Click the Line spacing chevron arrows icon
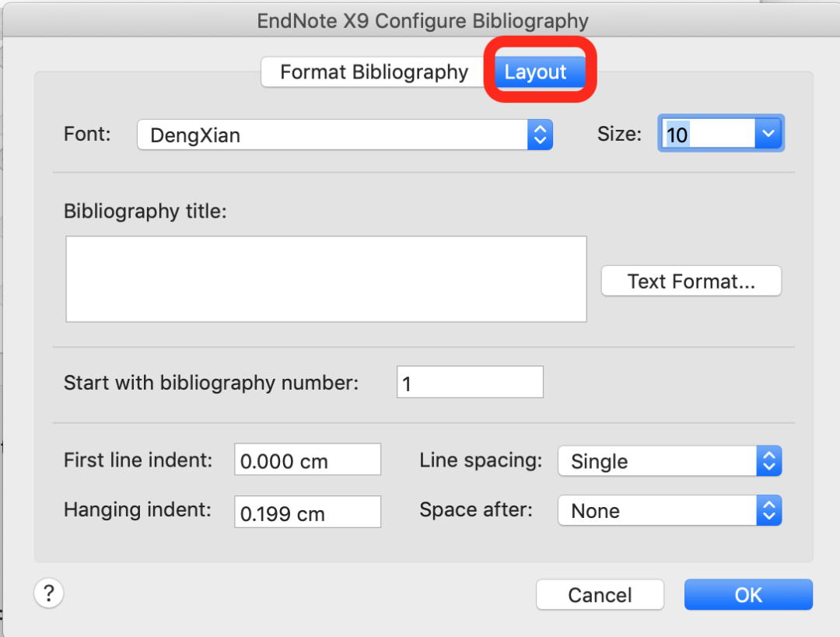840x637 pixels. (769, 460)
